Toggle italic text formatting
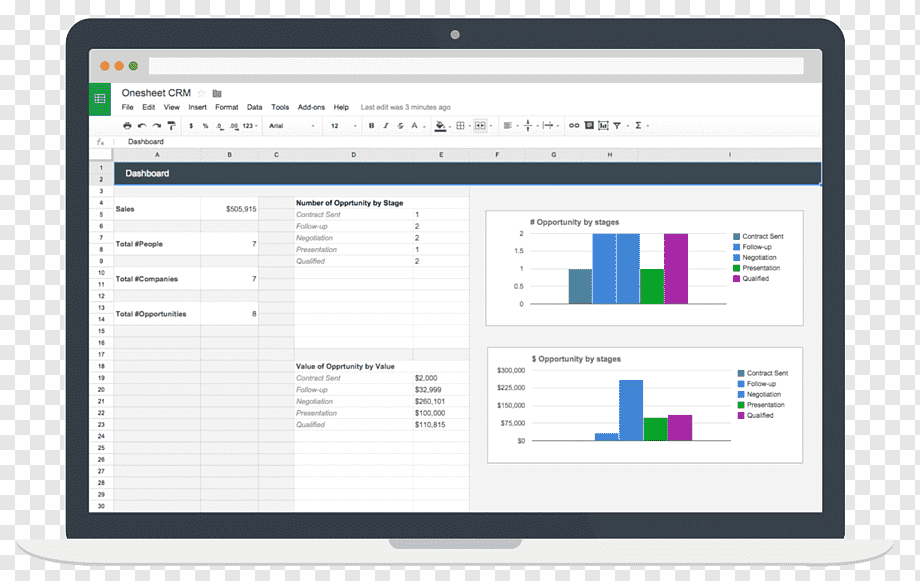Screen dimensions: 920x581 point(386,126)
